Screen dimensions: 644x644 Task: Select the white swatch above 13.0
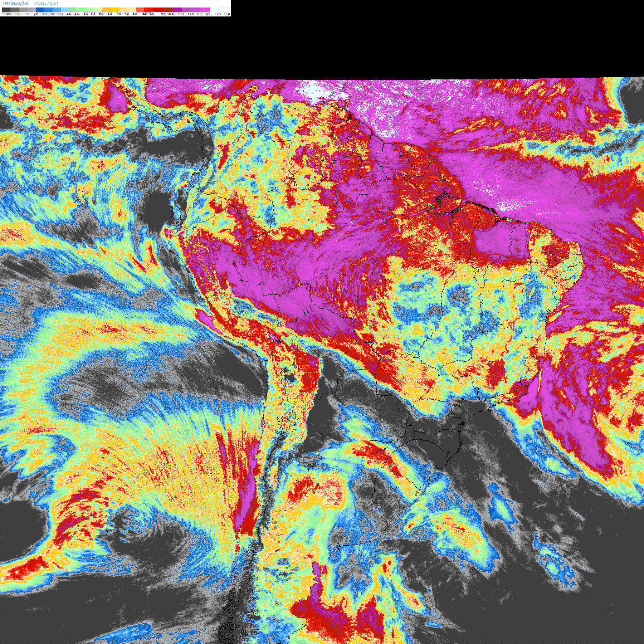(x=225, y=10)
